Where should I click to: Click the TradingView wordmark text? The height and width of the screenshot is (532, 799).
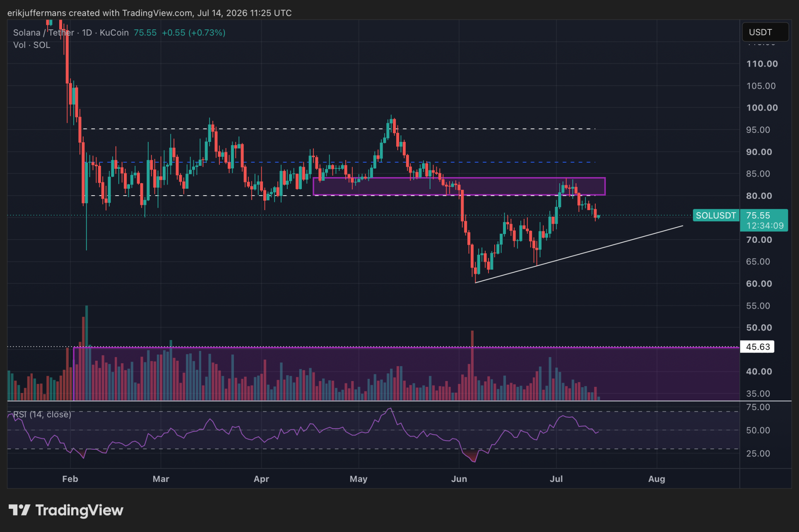tap(79, 510)
